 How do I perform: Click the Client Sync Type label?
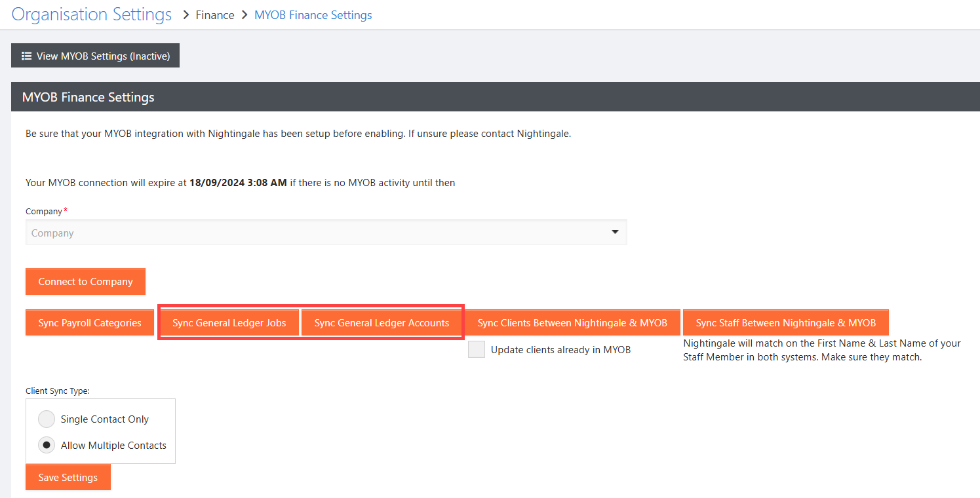pos(58,391)
